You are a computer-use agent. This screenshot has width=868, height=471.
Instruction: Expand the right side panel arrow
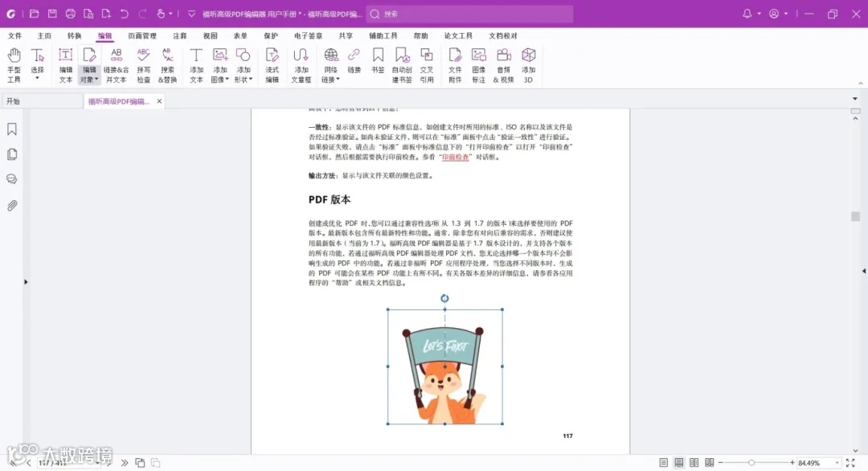863,271
